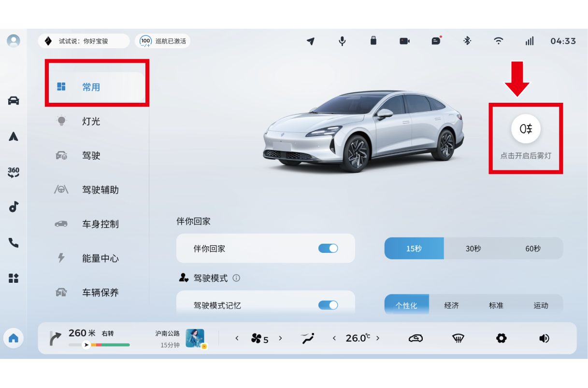This screenshot has height=388, width=588.
Task: Tap the 试试说：你好宝骏 voice prompt
Action: (84, 41)
